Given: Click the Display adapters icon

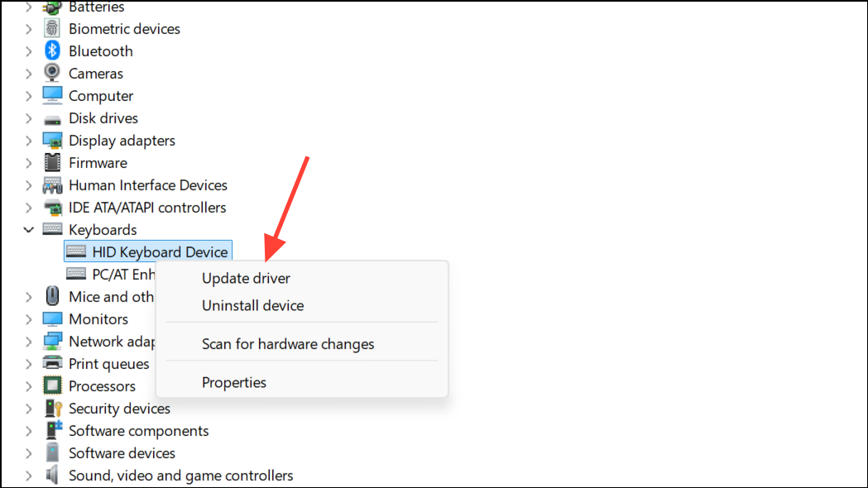Looking at the screenshot, I should [51, 140].
